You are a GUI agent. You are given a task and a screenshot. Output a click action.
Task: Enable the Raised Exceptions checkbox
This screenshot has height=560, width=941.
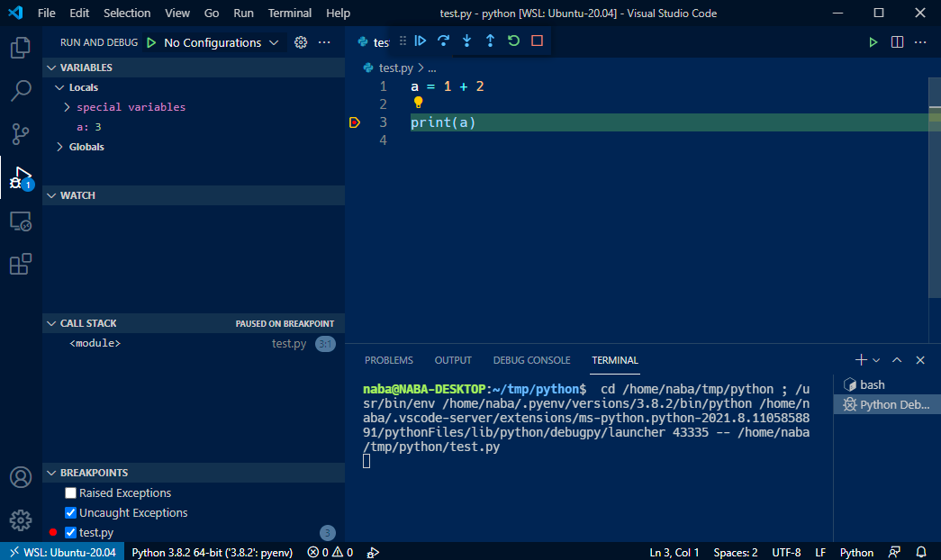click(70, 493)
